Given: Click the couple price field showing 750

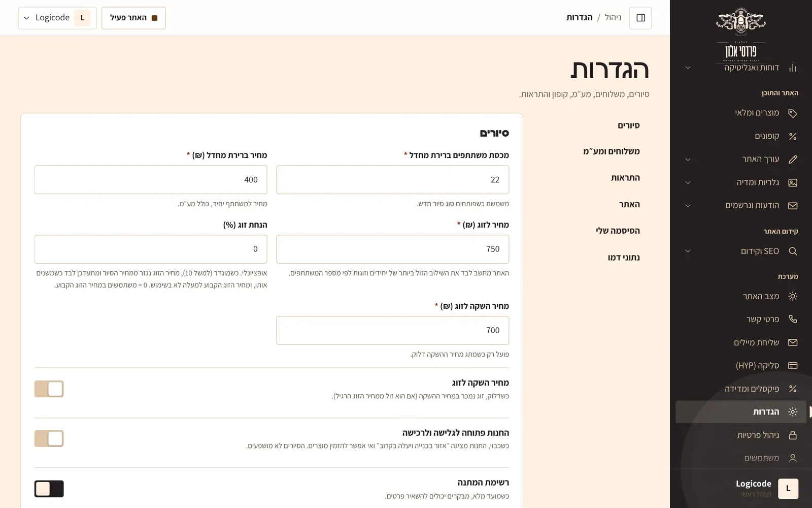Looking at the screenshot, I should click(393, 249).
